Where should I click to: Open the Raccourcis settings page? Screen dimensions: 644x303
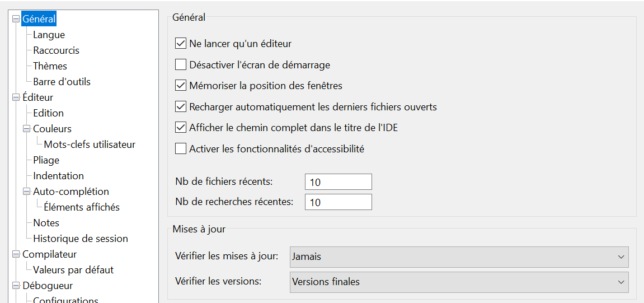pyautogui.click(x=57, y=50)
